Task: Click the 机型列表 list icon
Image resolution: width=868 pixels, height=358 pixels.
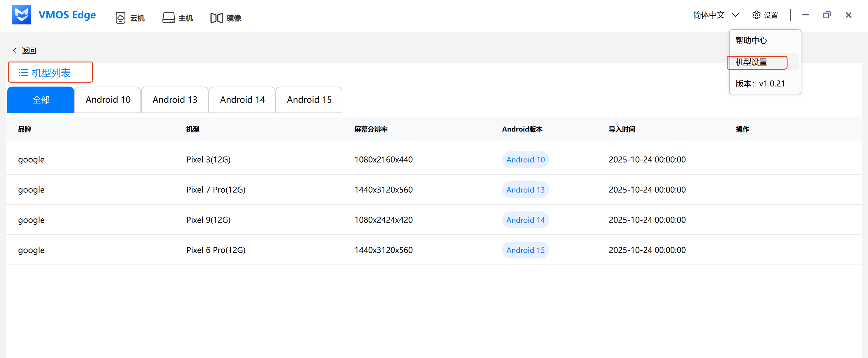Action: [23, 72]
